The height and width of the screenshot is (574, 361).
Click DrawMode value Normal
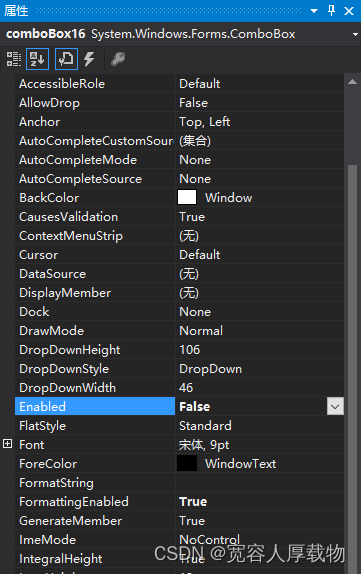(201, 331)
